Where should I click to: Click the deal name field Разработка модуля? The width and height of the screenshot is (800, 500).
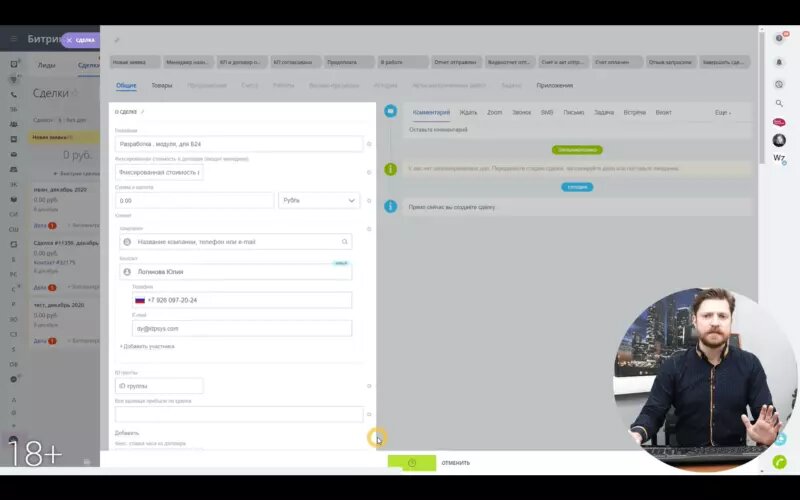pos(239,144)
